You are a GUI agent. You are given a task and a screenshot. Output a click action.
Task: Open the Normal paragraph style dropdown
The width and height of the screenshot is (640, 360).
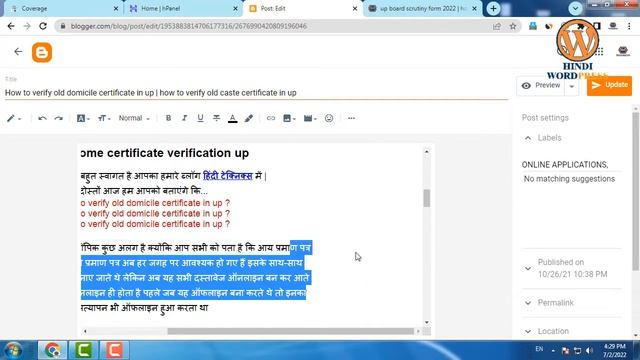[x=134, y=118]
